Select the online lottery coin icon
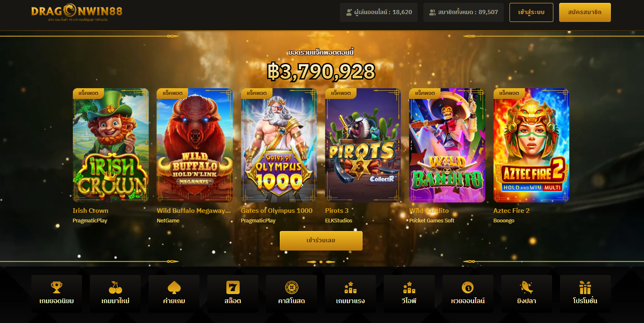The height and width of the screenshot is (323, 644). (468, 287)
